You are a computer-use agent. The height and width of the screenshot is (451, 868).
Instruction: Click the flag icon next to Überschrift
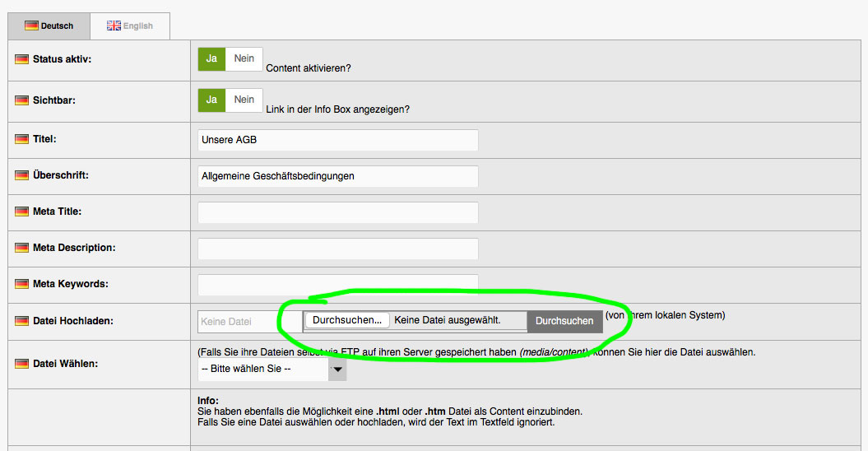tap(22, 176)
